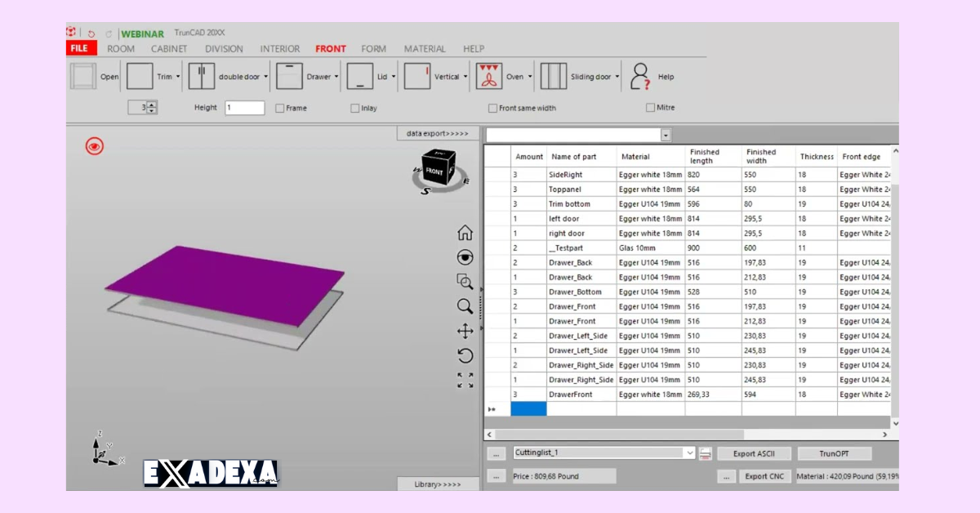Switch to the MATERIAL menu
980x513 pixels.
point(425,48)
